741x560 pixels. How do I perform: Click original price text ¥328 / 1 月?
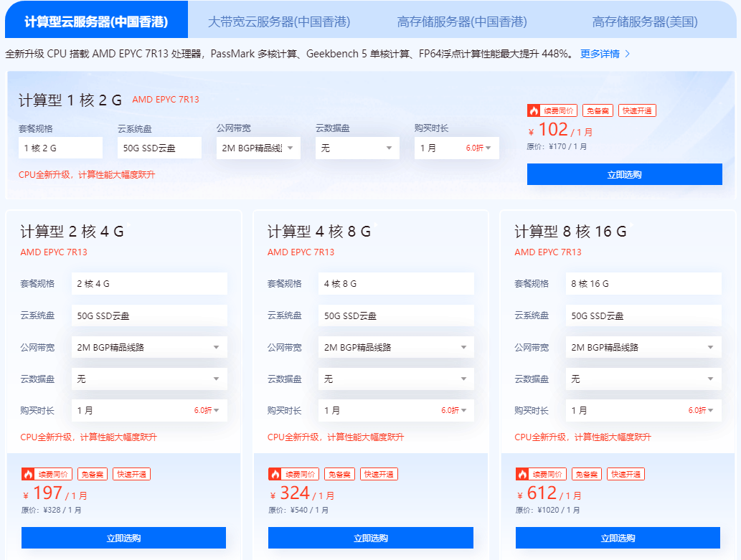click(52, 510)
